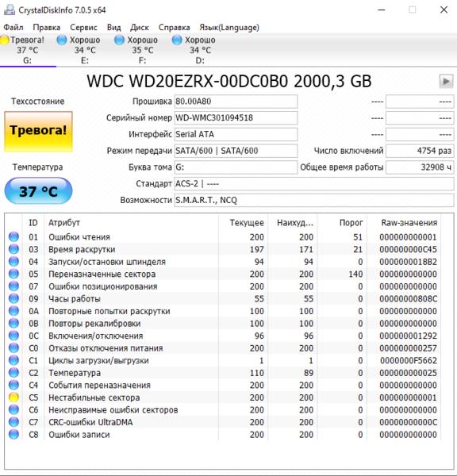Click the ID column header

tap(33, 223)
